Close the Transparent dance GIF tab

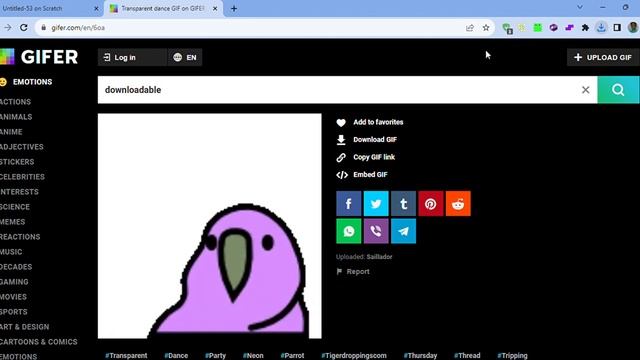215,9
